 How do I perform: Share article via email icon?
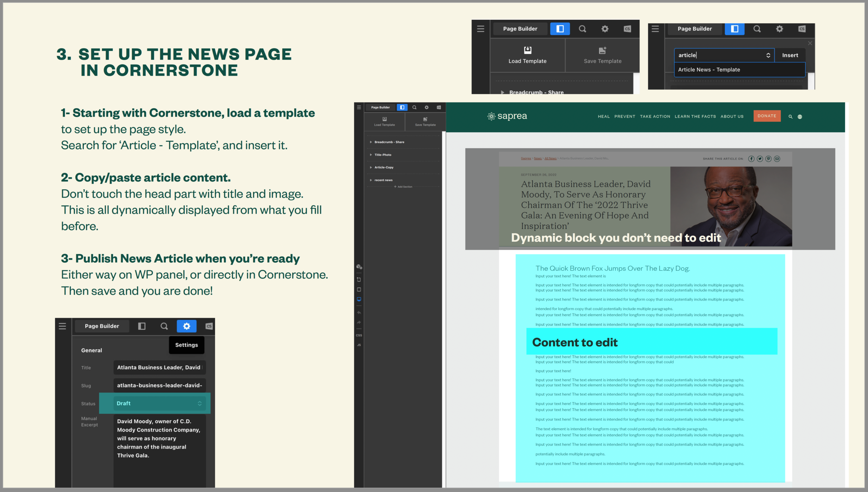pyautogui.click(x=777, y=159)
